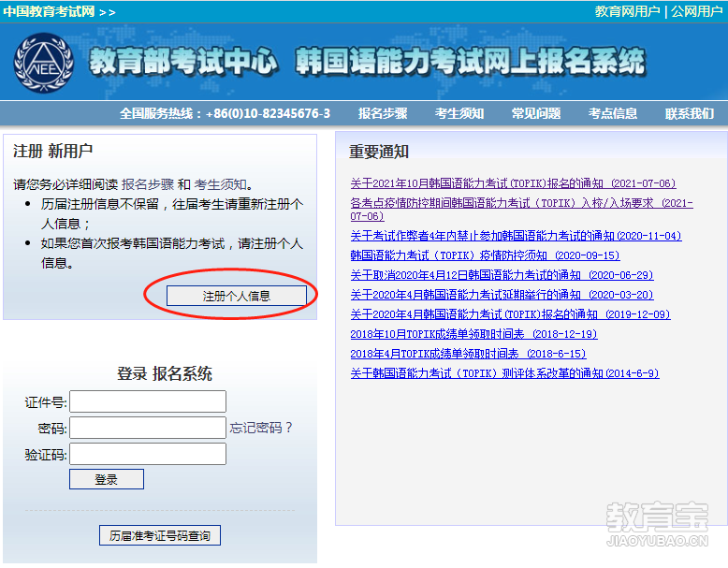
Task: Click 历届准考证号码查询 button
Action: coord(160,536)
